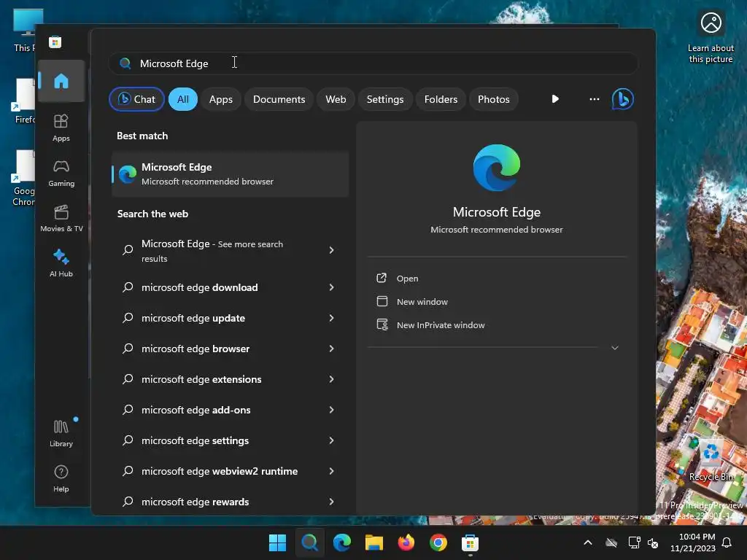The height and width of the screenshot is (560, 747).
Task: Select All filter tab
Action: (183, 99)
